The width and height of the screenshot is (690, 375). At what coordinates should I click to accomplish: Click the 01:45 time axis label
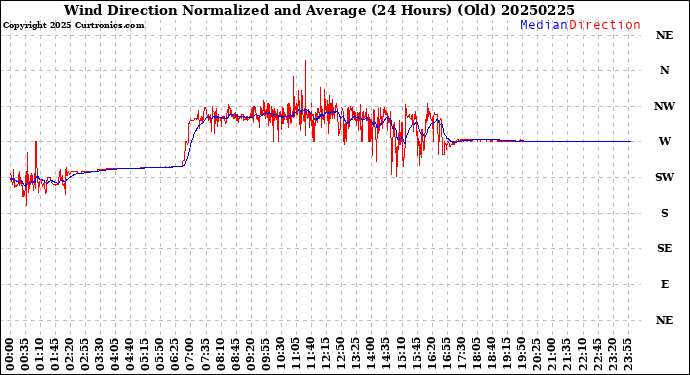click(x=55, y=354)
